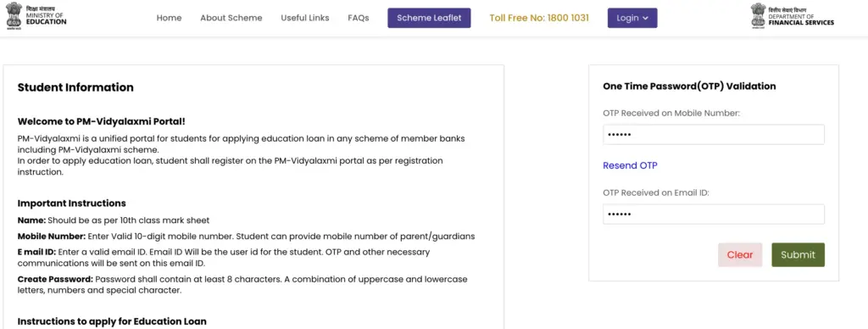Click the DEPARTMENT OF FINANCIAL SERVICES text

click(800, 17)
